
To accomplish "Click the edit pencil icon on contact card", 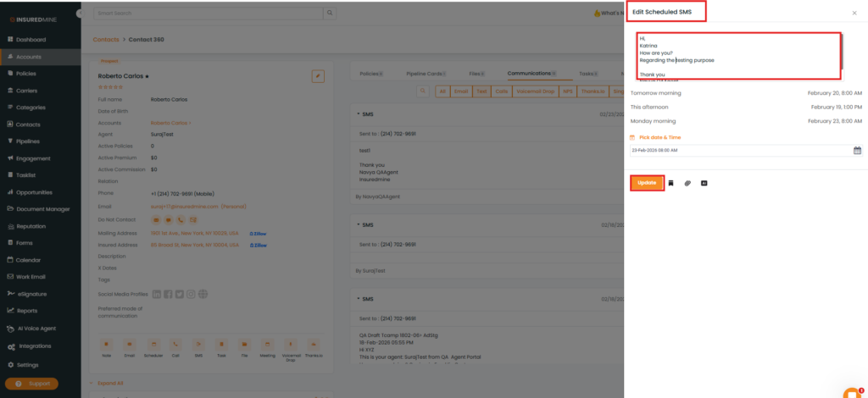I will pyautogui.click(x=318, y=76).
